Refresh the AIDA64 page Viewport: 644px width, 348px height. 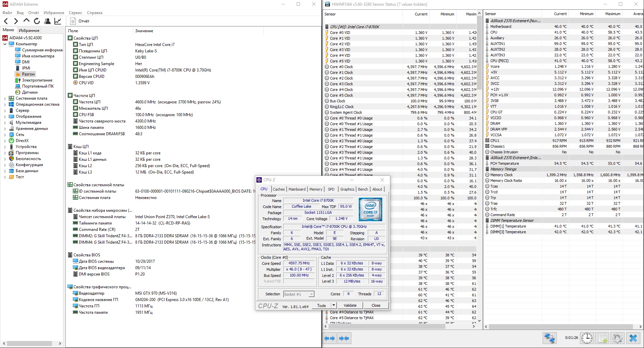click(37, 21)
